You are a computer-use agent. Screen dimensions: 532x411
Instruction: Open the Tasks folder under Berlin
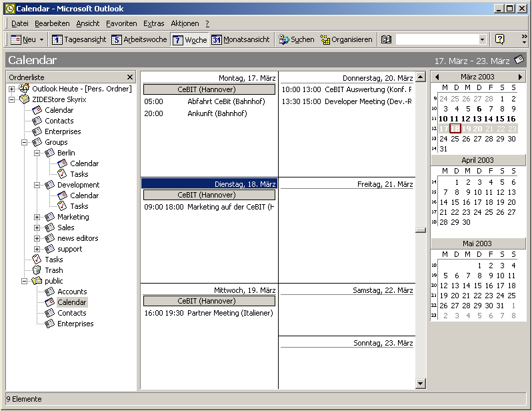[x=79, y=174]
